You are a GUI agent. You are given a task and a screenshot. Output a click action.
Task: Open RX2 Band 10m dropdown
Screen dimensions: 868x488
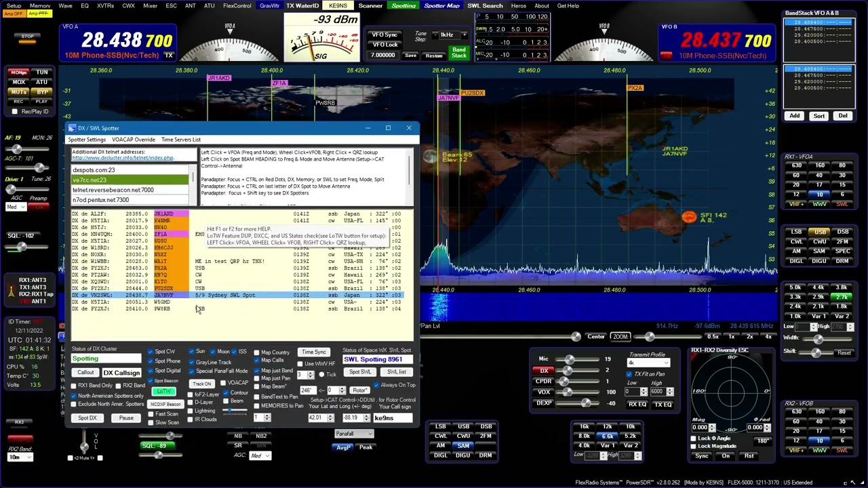[20, 457]
